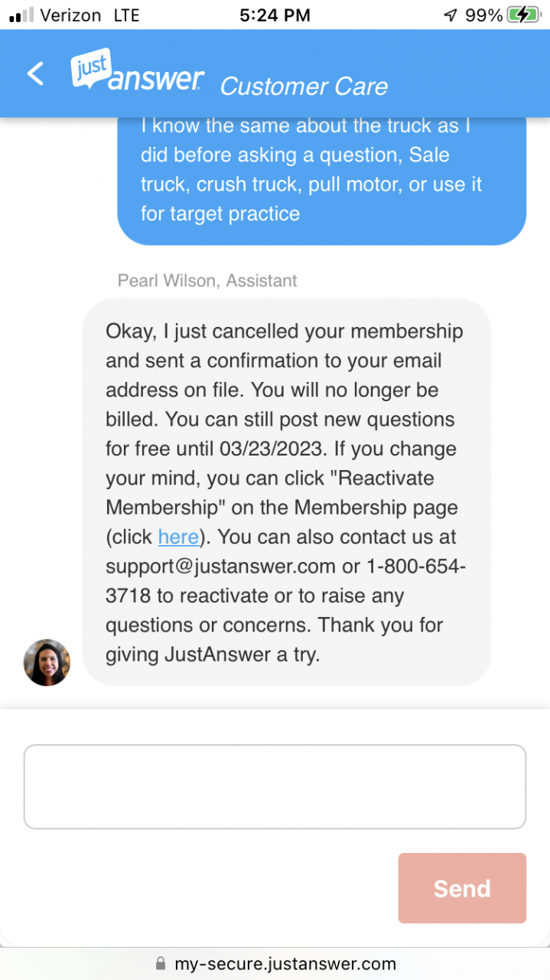Tap the JustAnswer logo
Viewport: 550px width, 980px height.
(138, 71)
